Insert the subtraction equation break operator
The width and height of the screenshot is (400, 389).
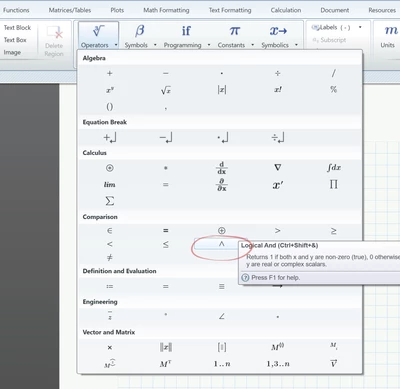[166, 137]
